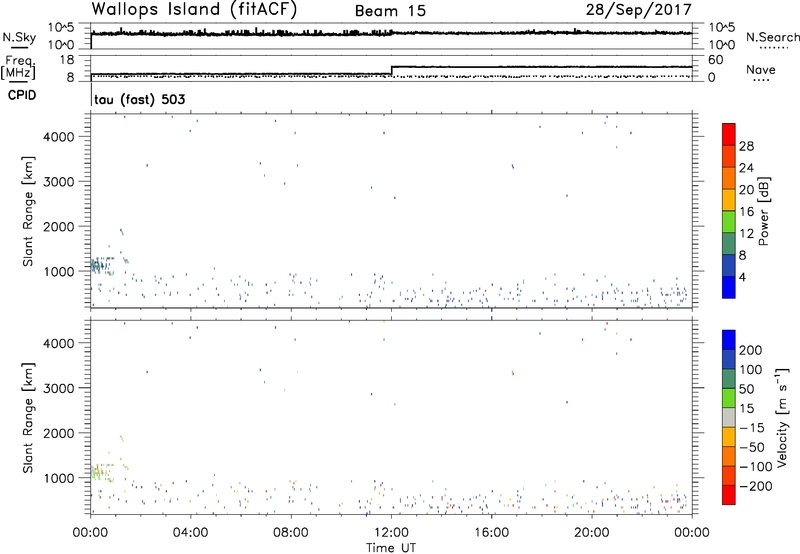
Task: Click the "-200" label on velocity color bar
Action: point(756,486)
